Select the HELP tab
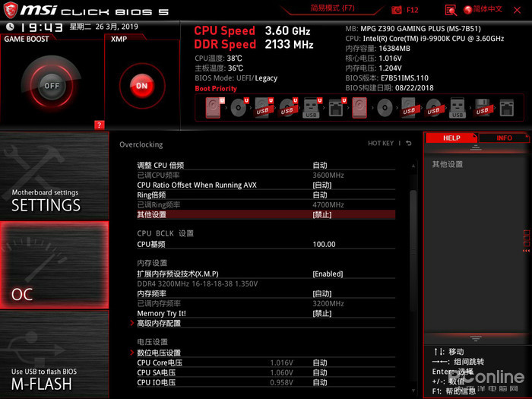The height and width of the screenshot is (399, 532). click(x=451, y=138)
